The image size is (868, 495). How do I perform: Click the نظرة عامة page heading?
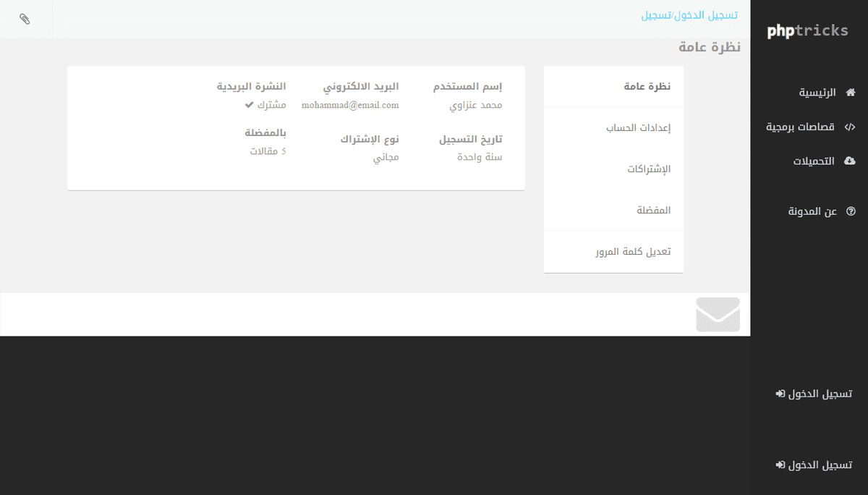[x=710, y=48]
